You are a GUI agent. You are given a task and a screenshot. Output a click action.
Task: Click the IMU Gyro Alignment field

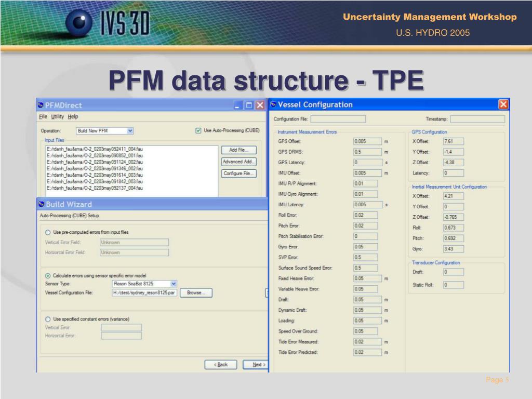pos(365,194)
